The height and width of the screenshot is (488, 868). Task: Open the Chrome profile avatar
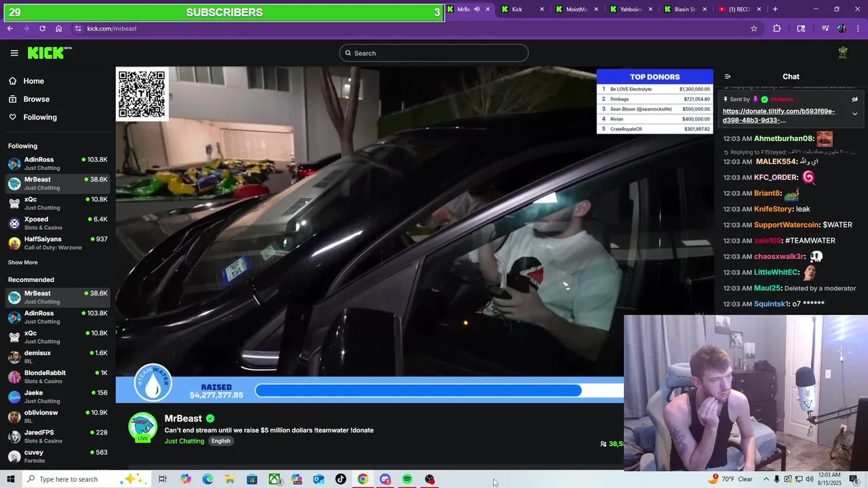pos(842,28)
